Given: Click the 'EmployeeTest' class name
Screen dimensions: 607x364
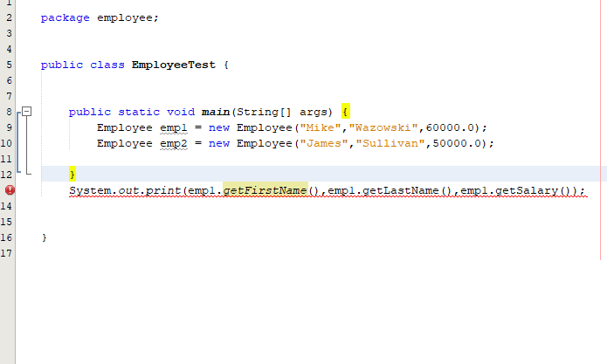Looking at the screenshot, I should tap(174, 65).
